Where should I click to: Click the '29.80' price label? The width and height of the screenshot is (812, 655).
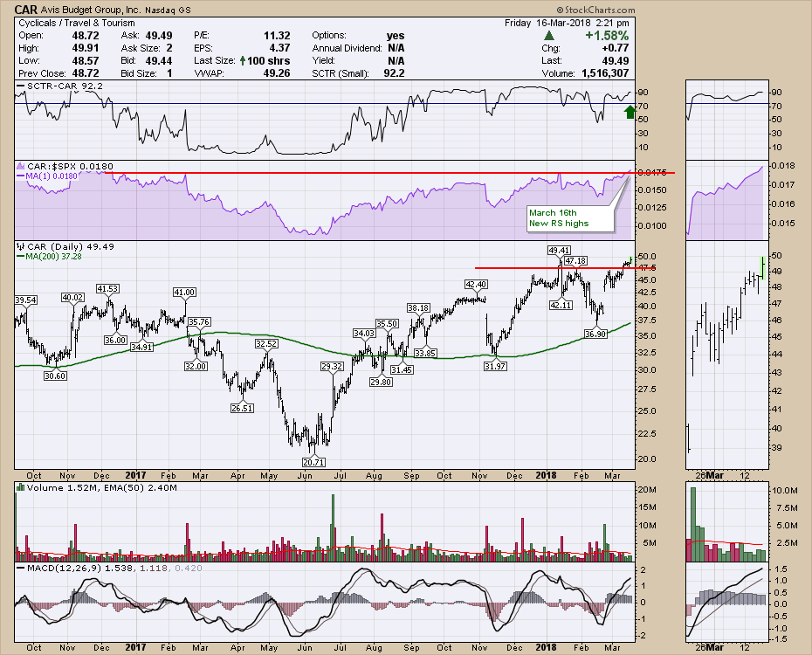coord(381,383)
